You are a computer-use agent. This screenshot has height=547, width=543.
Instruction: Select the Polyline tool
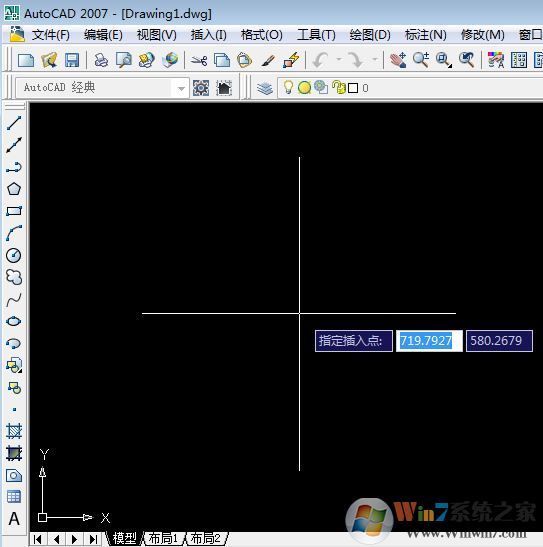pyautogui.click(x=14, y=167)
